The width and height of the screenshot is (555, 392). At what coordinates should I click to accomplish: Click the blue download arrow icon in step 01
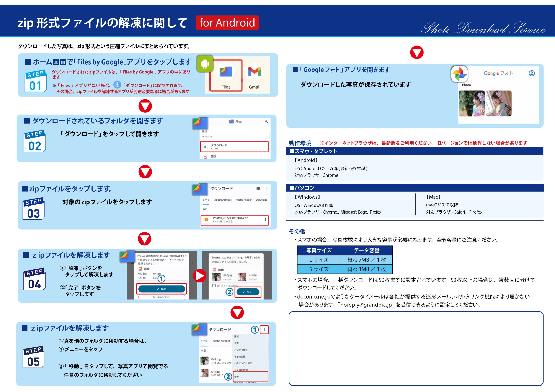tap(117, 84)
